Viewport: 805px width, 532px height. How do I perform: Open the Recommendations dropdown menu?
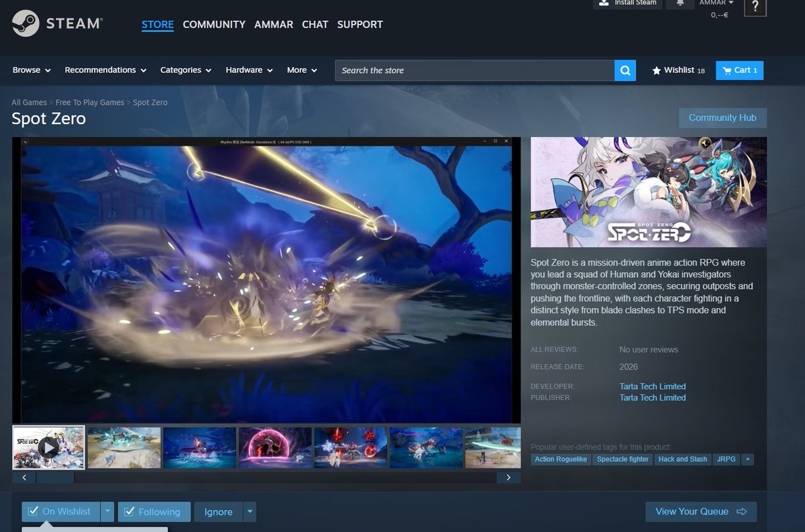(105, 70)
